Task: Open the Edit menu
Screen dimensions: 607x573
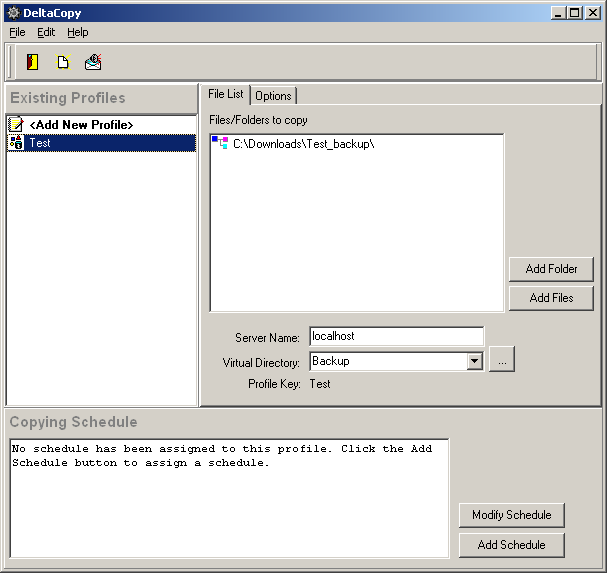Action: (x=46, y=32)
